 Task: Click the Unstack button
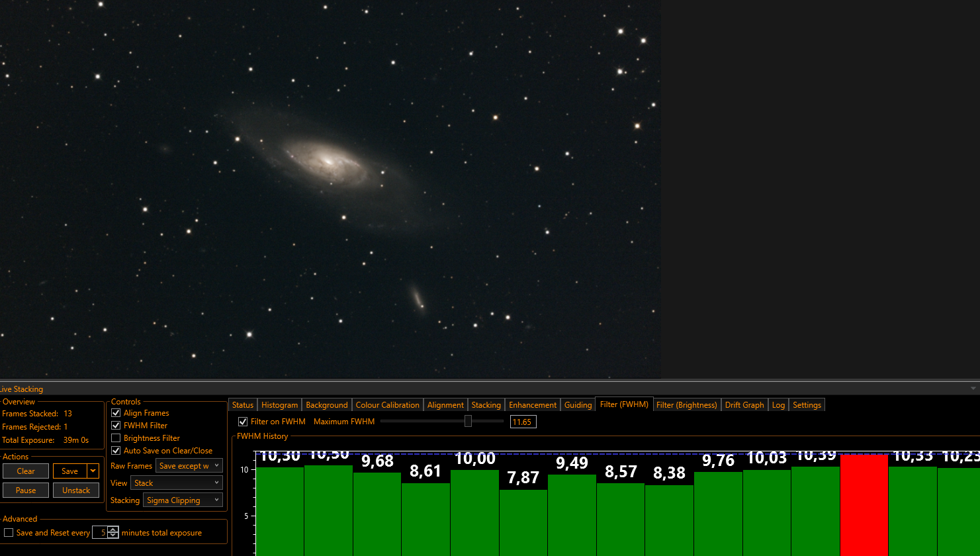pos(76,490)
